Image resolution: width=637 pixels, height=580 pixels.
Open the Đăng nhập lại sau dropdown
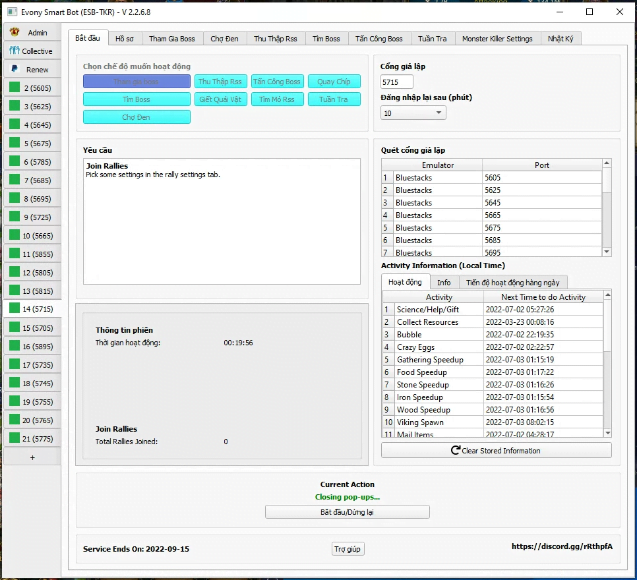413,113
